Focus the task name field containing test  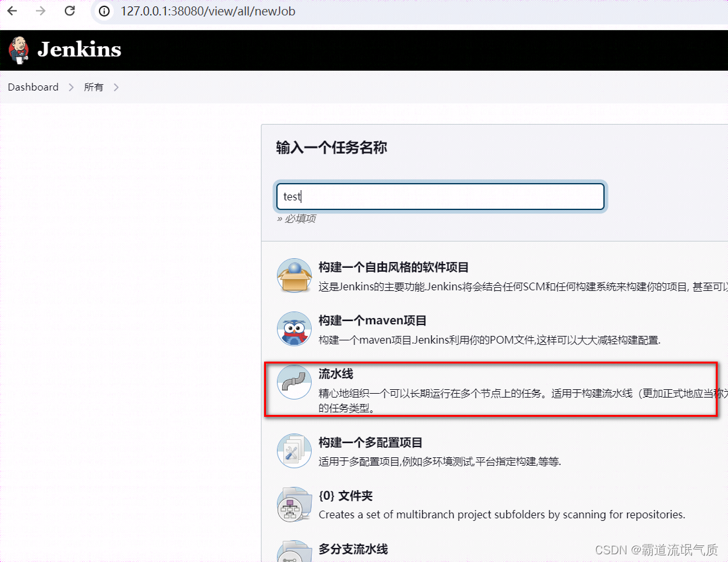(x=440, y=197)
